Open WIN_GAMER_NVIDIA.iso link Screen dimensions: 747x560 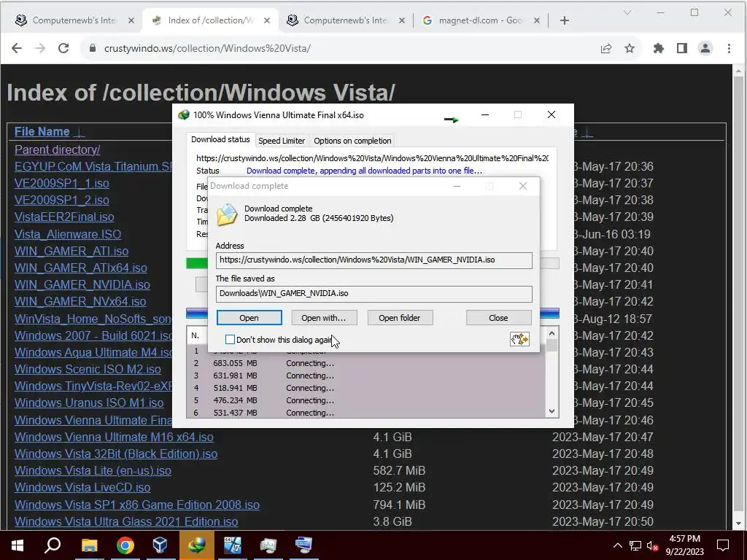82,285
